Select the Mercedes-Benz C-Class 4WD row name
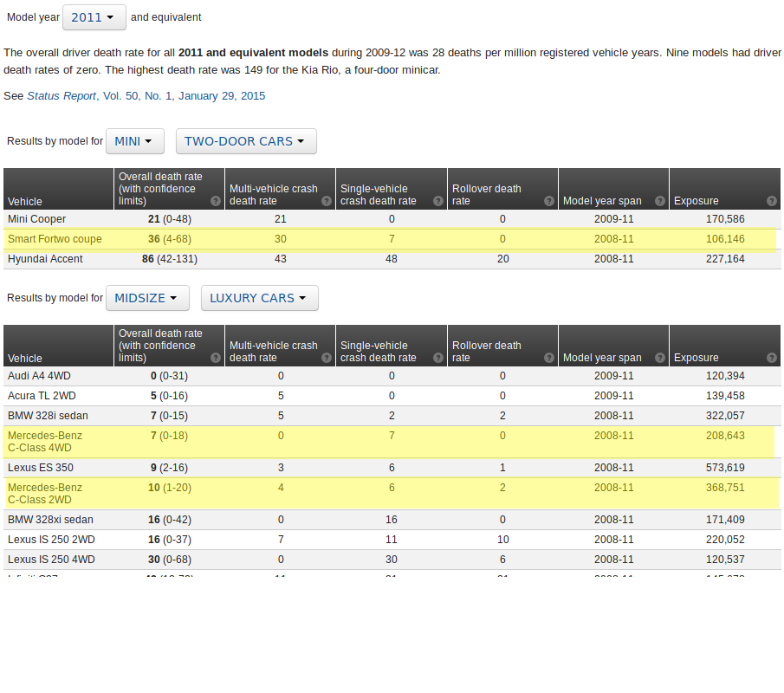784x693 pixels. (x=45, y=442)
